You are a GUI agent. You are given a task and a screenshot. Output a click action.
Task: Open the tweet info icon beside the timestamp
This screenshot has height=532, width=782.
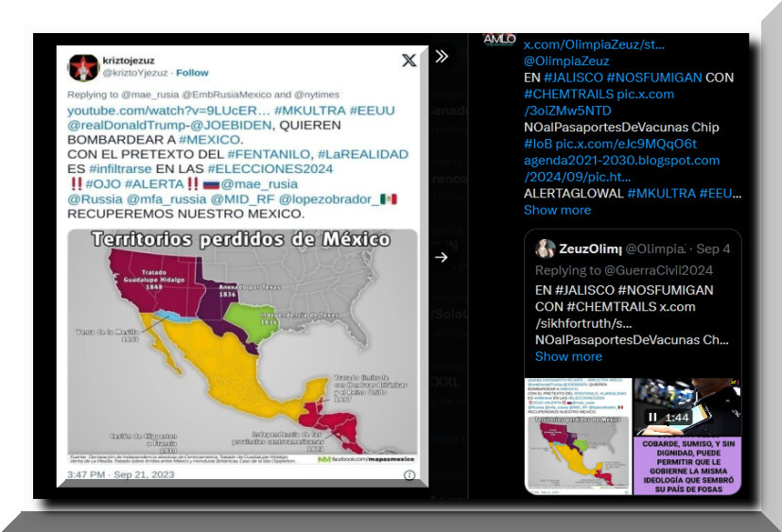coord(408,475)
